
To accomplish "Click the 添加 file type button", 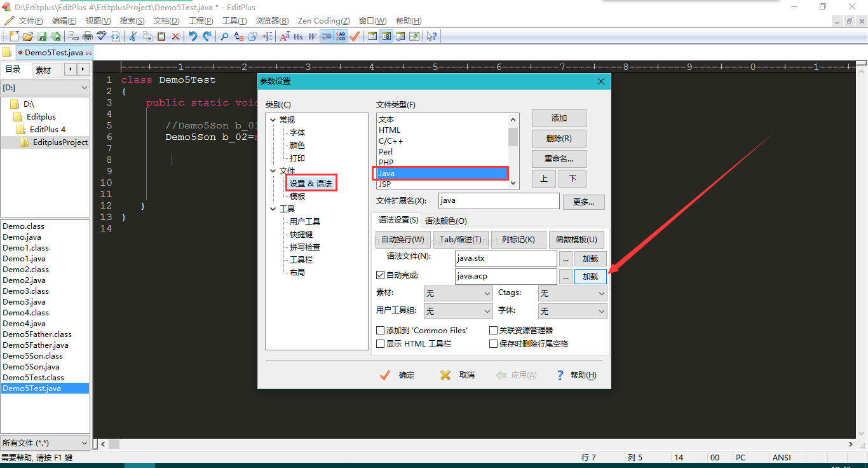I will point(559,118).
